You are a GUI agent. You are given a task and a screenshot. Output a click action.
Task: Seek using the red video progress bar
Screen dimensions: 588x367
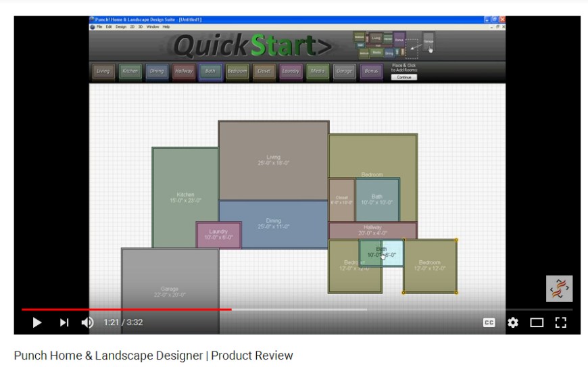(x=127, y=310)
